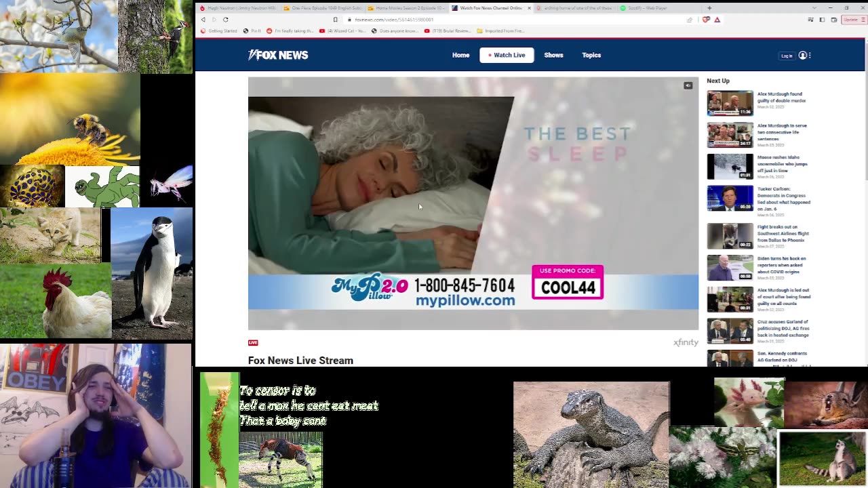Click the Fox News logo
This screenshot has width=868, height=488.
[x=278, y=55]
